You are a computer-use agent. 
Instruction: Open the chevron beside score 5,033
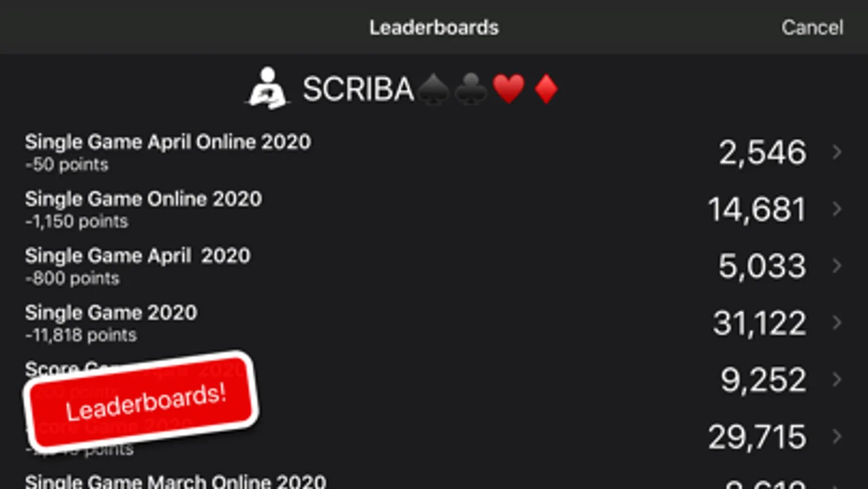click(x=837, y=266)
